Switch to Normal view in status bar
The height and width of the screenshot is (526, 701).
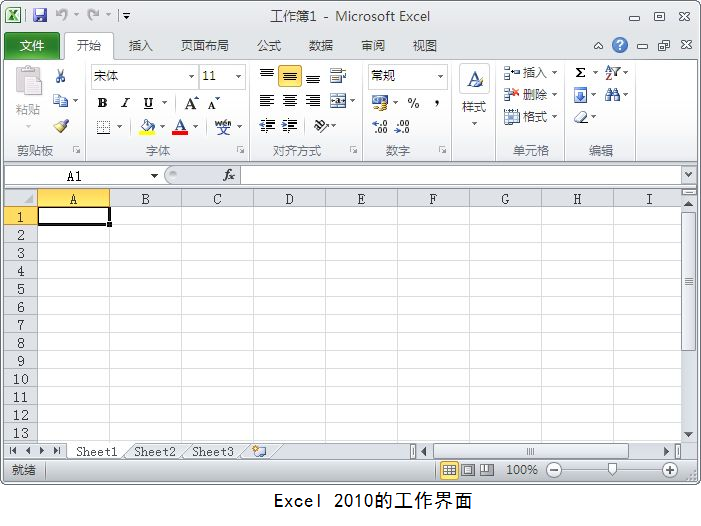449,470
